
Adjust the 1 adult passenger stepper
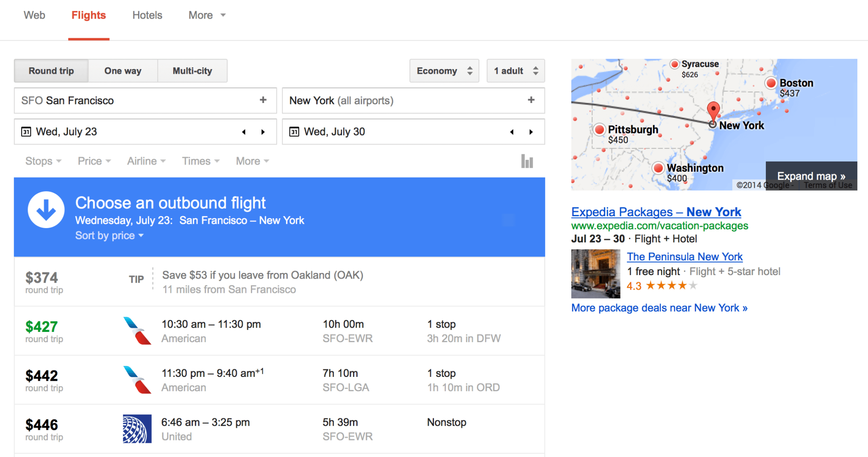tap(515, 70)
